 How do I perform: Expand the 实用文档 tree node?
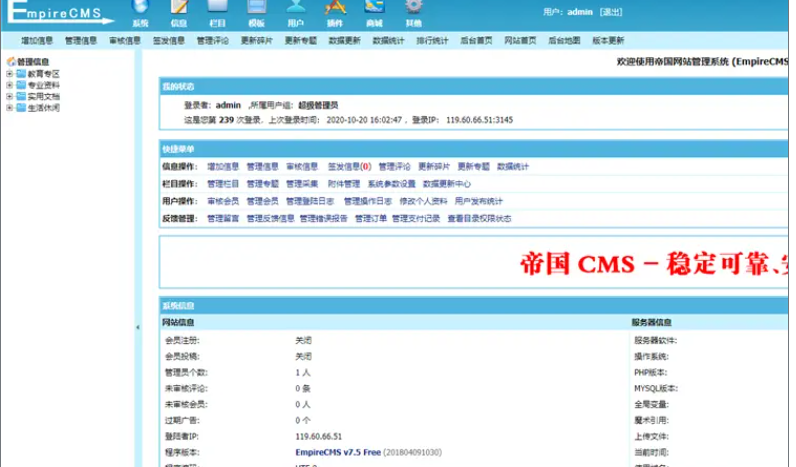pyautogui.click(x=9, y=96)
